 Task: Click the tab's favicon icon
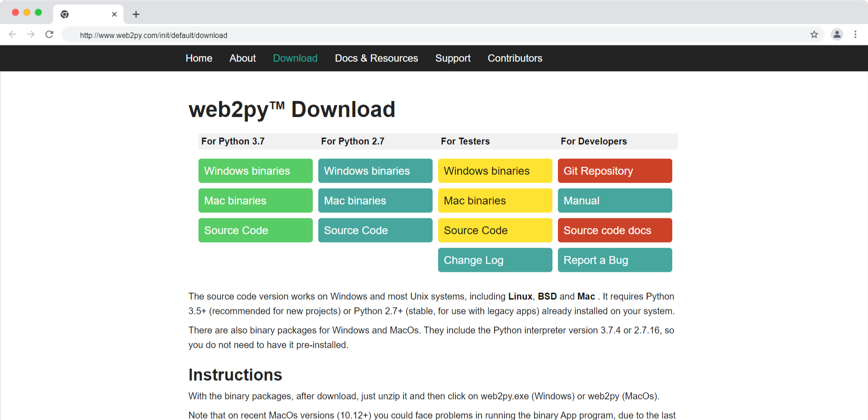64,14
